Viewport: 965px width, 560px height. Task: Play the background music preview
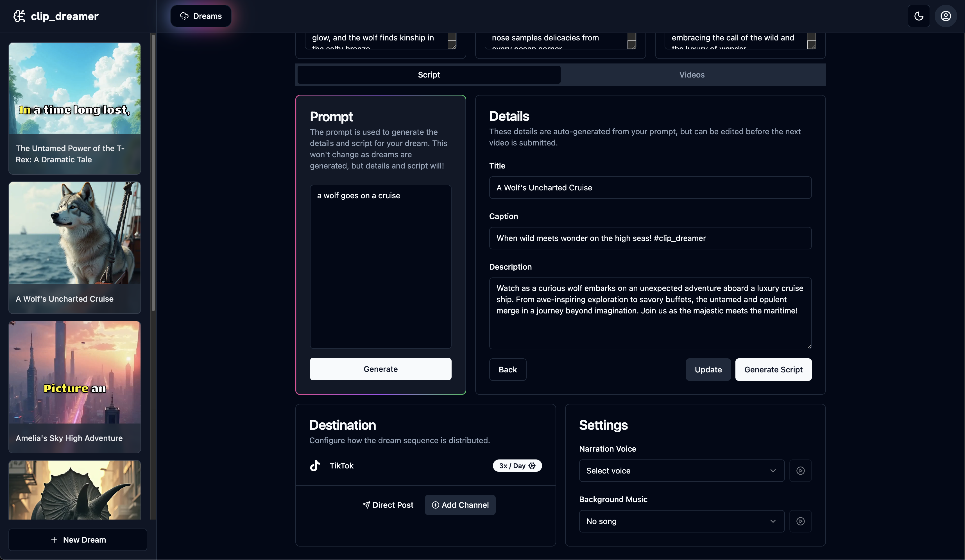(800, 521)
